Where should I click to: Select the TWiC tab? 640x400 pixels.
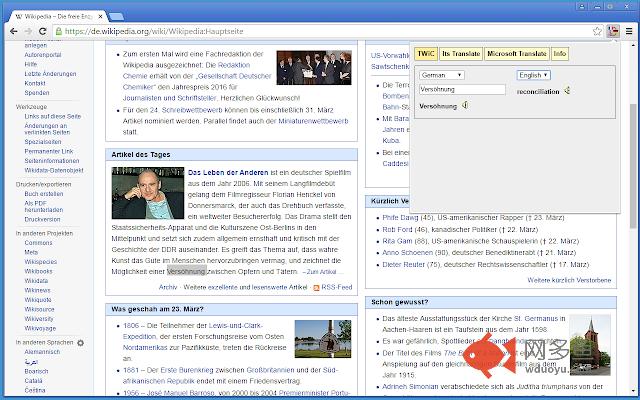(427, 53)
